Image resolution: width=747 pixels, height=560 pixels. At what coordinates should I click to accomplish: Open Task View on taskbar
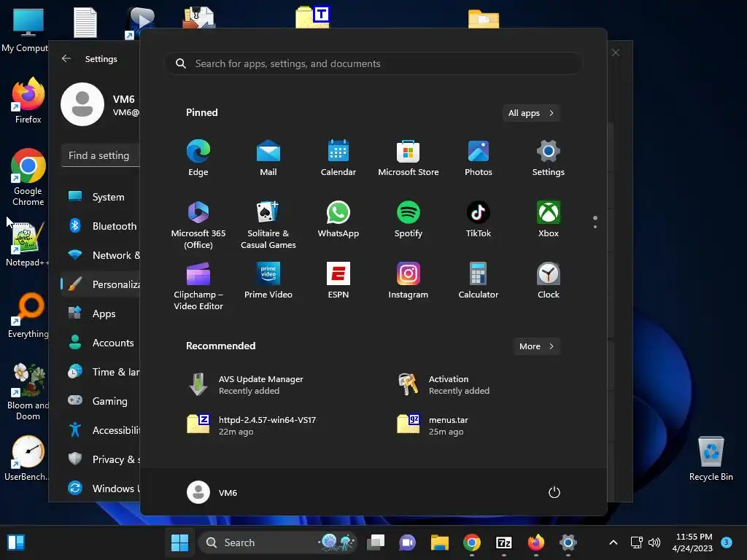[376, 542]
